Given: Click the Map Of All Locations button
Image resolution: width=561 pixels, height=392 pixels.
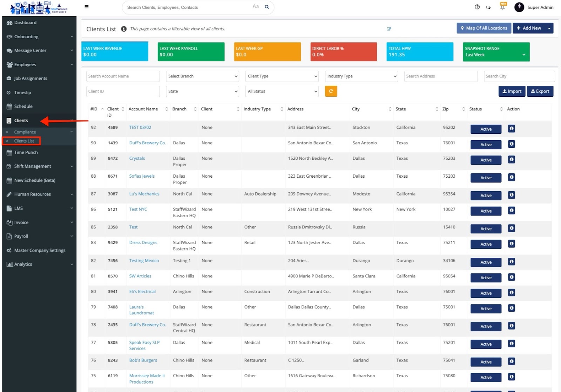Looking at the screenshot, I should tap(484, 28).
